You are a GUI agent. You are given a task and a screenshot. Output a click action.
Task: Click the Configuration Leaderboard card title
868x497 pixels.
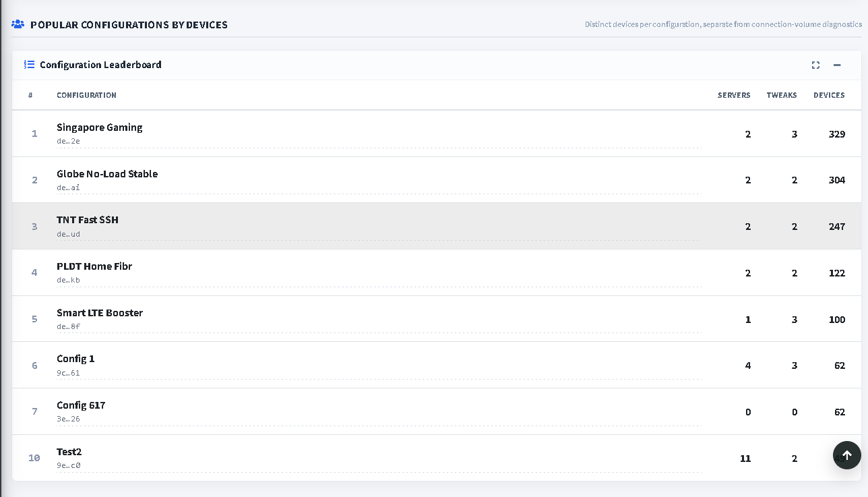(x=100, y=65)
